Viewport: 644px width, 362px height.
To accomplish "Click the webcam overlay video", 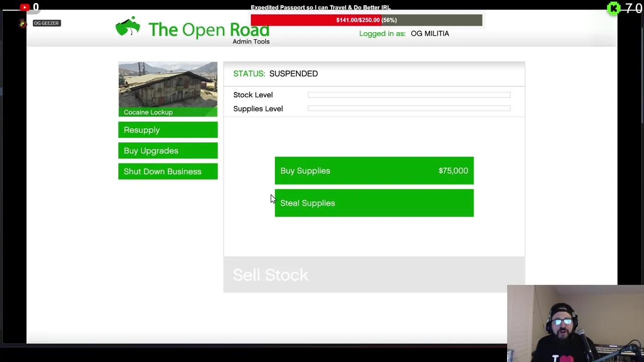I will tap(575, 323).
